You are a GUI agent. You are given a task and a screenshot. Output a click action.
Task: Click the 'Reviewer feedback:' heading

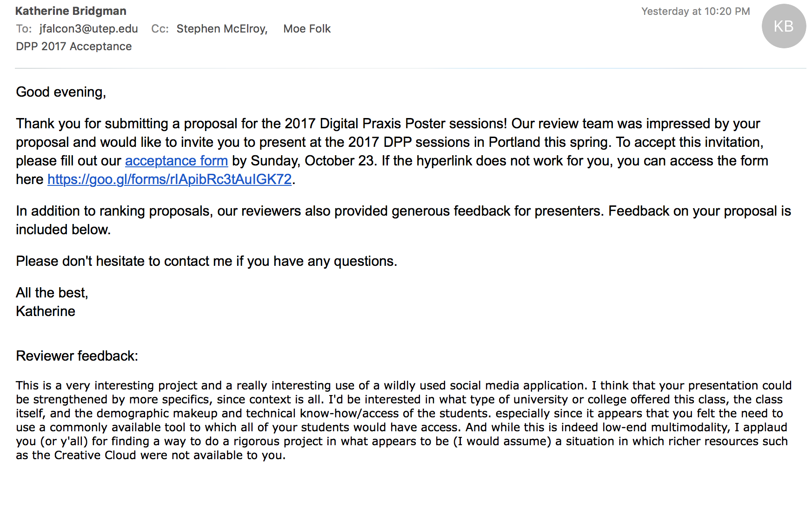point(77,356)
